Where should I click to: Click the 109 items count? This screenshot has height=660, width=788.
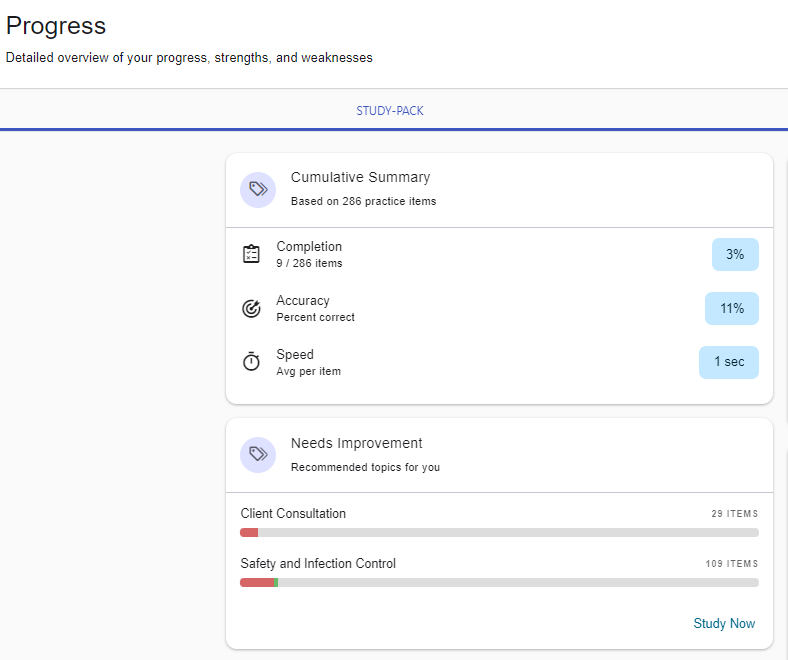(731, 564)
